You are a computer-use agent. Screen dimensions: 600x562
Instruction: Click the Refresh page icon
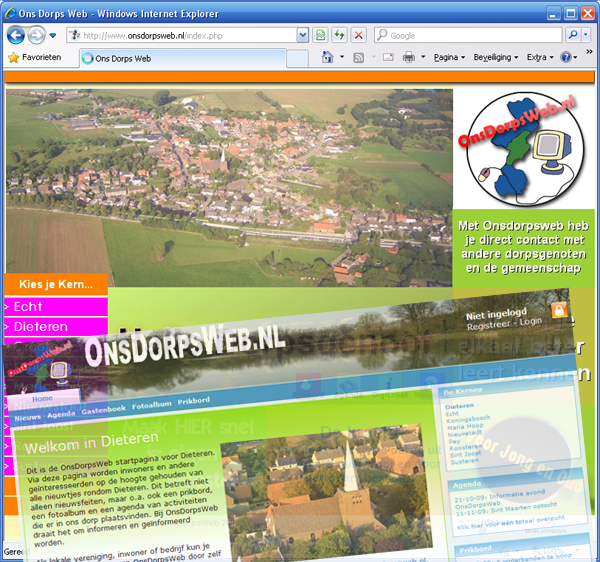[339, 36]
